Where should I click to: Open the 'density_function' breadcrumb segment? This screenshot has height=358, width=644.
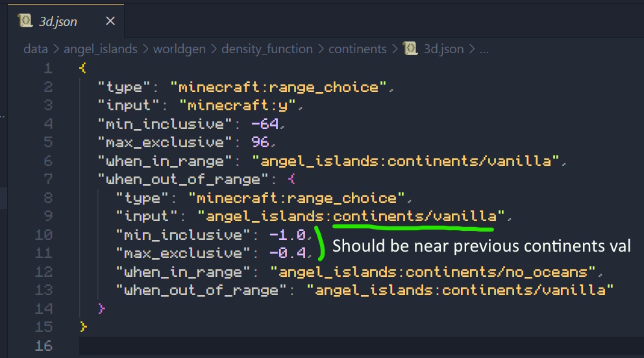pyautogui.click(x=267, y=49)
